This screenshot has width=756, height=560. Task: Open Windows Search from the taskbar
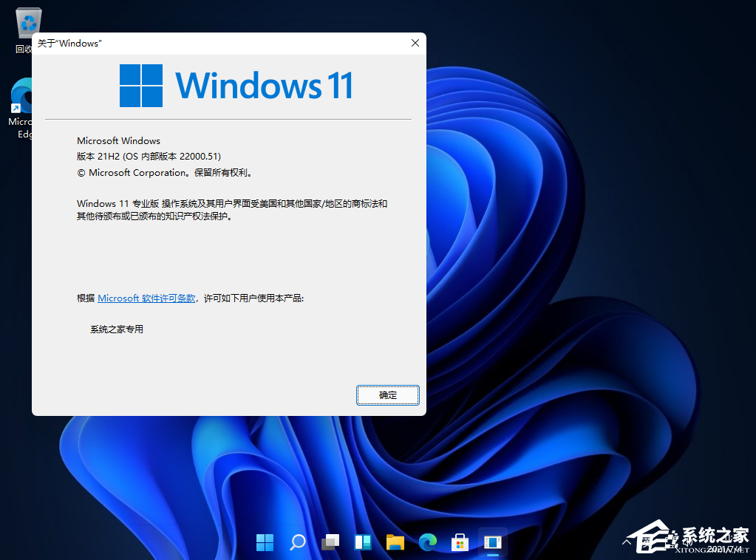[x=297, y=542]
